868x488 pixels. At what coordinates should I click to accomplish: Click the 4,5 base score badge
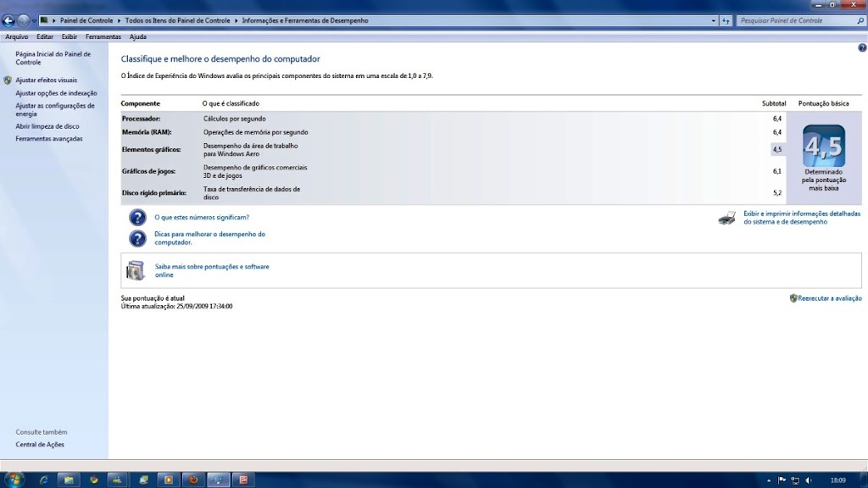point(824,146)
